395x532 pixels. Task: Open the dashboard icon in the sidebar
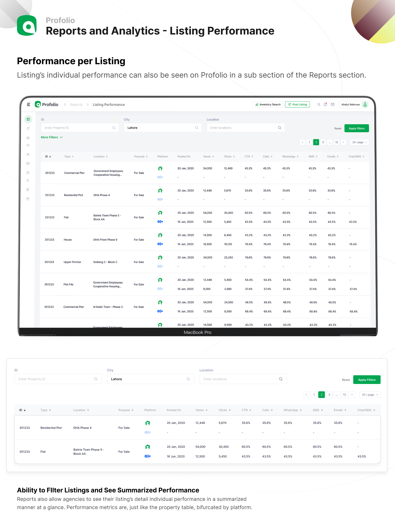(28, 119)
